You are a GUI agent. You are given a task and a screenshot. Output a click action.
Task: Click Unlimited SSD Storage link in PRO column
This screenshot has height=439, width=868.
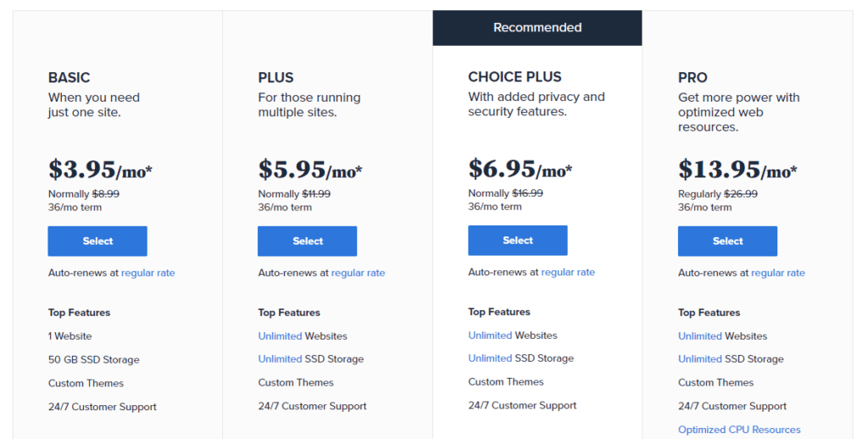(x=700, y=359)
